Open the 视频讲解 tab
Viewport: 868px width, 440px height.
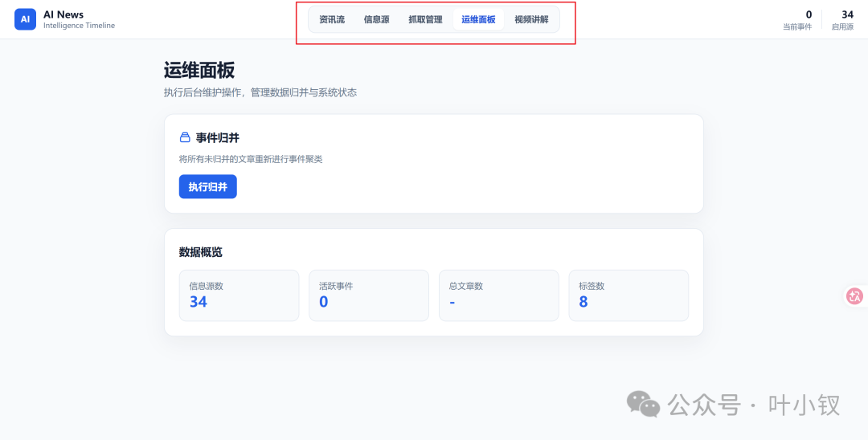point(531,19)
